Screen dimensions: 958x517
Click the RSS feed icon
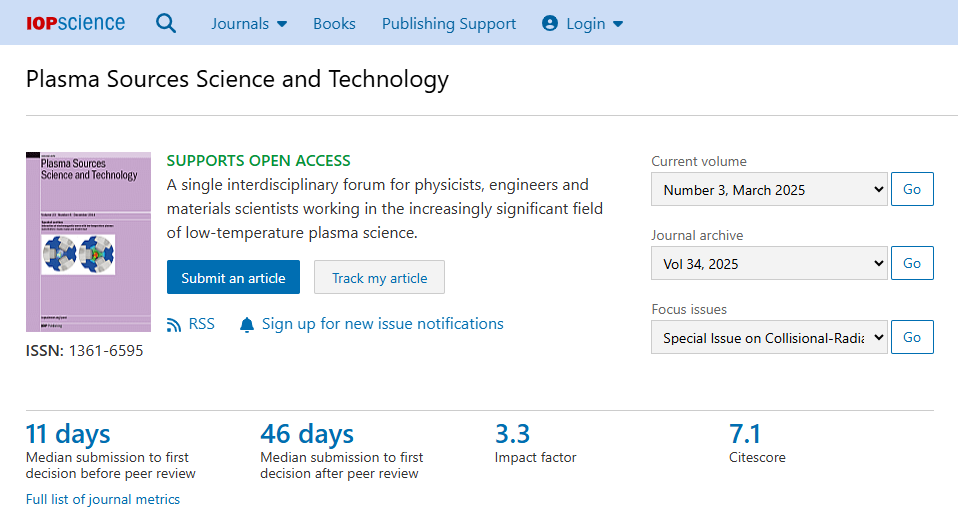(x=174, y=324)
